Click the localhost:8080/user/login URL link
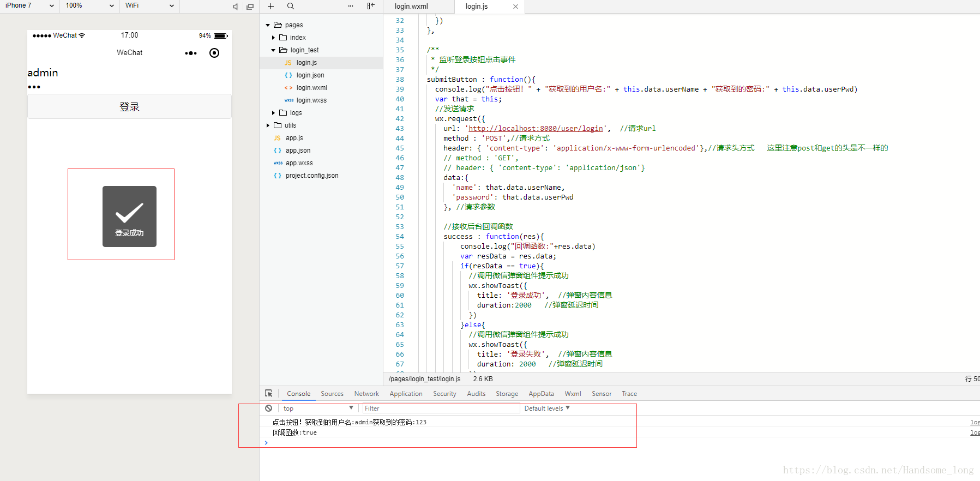This screenshot has width=980, height=481. (536, 129)
